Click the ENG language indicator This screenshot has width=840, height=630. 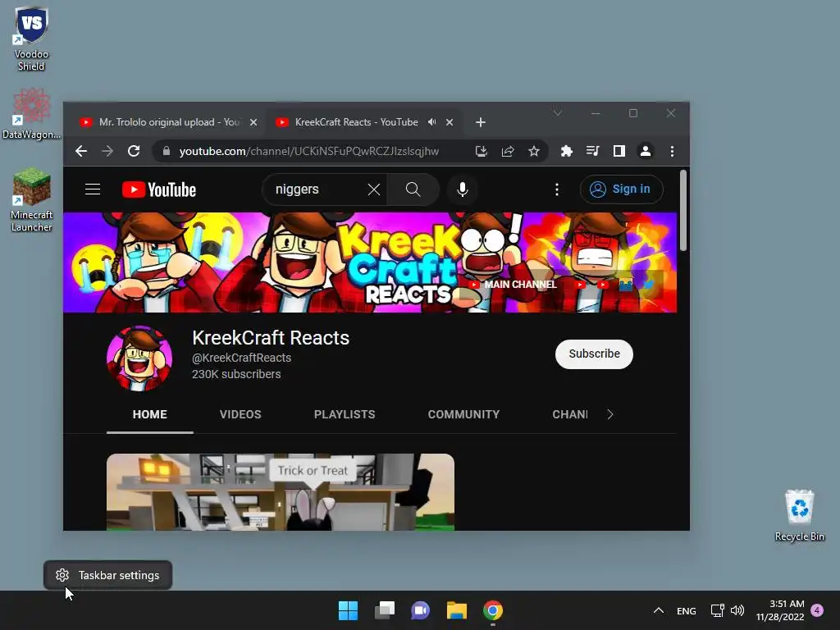click(x=687, y=610)
